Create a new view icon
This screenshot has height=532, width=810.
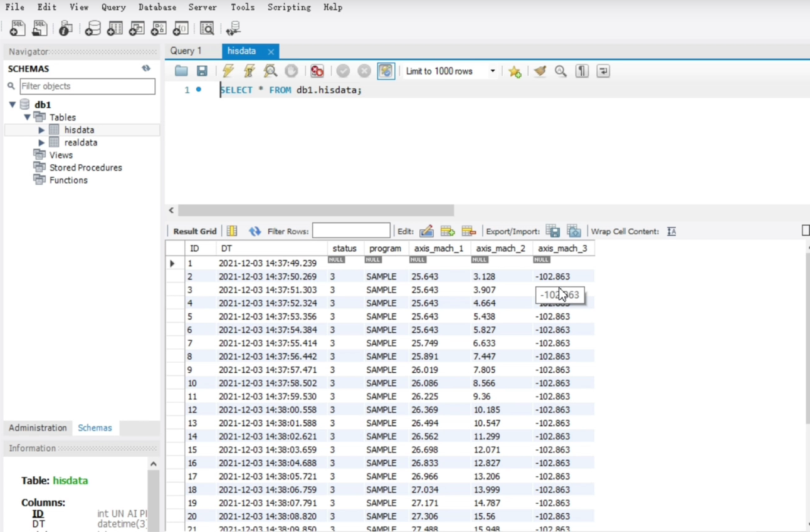point(137,28)
